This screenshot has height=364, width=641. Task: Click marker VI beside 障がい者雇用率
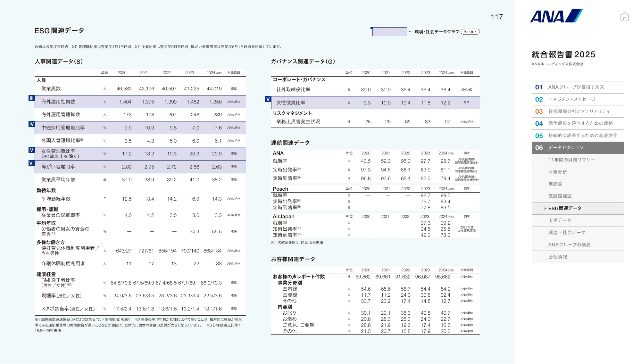(x=31, y=163)
